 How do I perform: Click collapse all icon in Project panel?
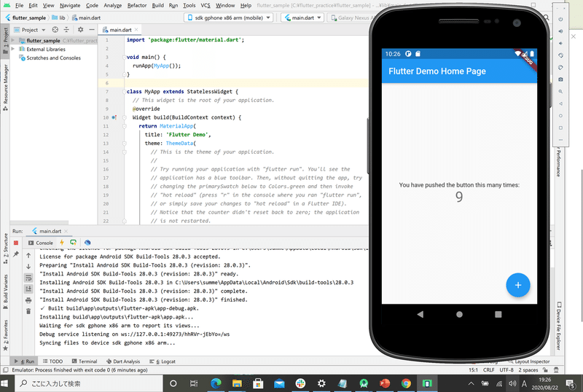click(66, 30)
